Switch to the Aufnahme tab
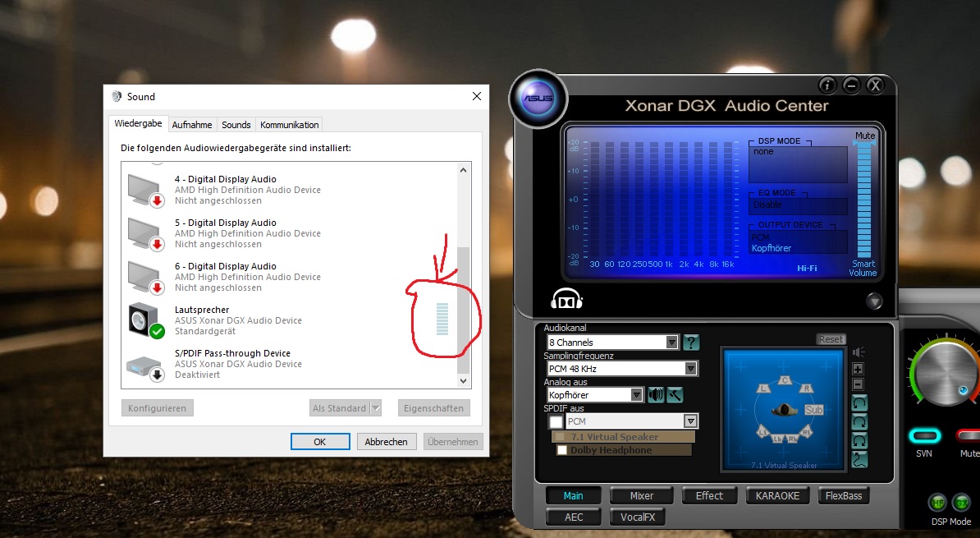 click(192, 125)
